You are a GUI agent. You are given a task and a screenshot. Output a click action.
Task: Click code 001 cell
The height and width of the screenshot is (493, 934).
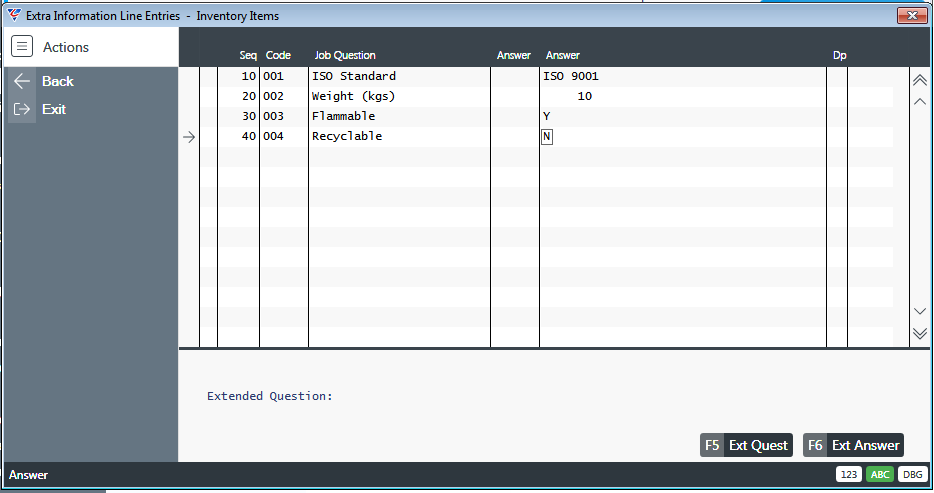pos(273,76)
